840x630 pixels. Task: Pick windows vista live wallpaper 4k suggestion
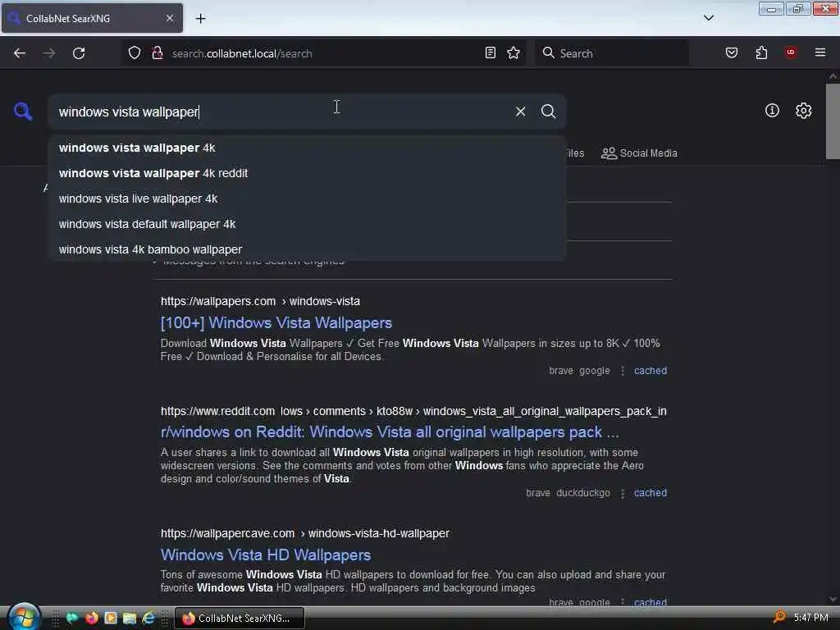pos(307,199)
